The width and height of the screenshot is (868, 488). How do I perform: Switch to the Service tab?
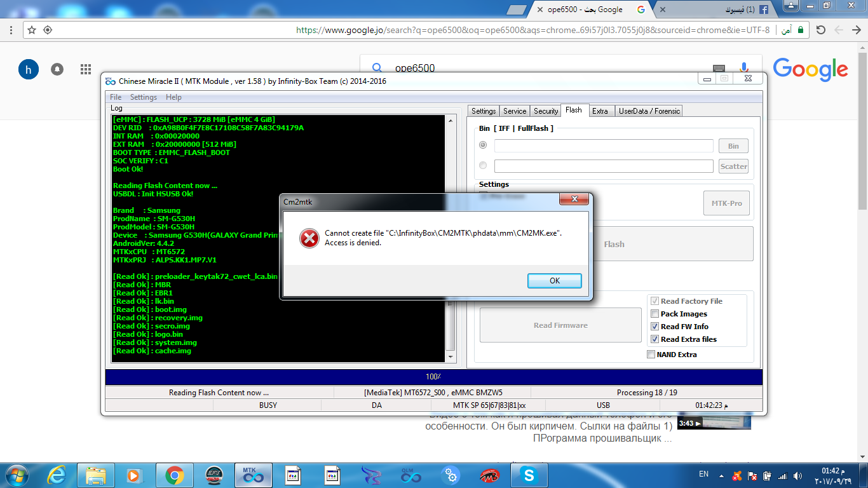coord(515,111)
